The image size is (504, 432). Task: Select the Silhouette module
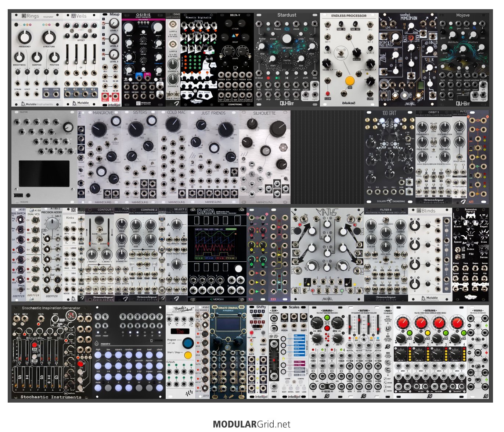coord(265,157)
